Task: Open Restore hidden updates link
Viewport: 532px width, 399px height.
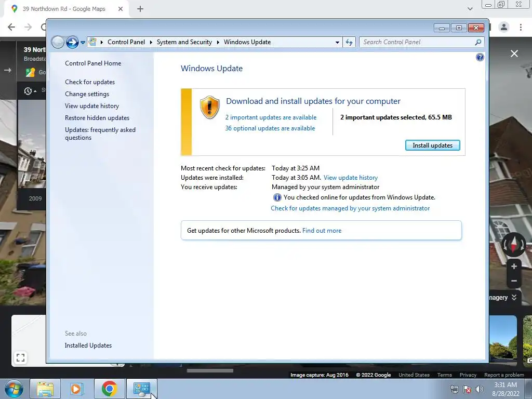Action: [x=97, y=118]
